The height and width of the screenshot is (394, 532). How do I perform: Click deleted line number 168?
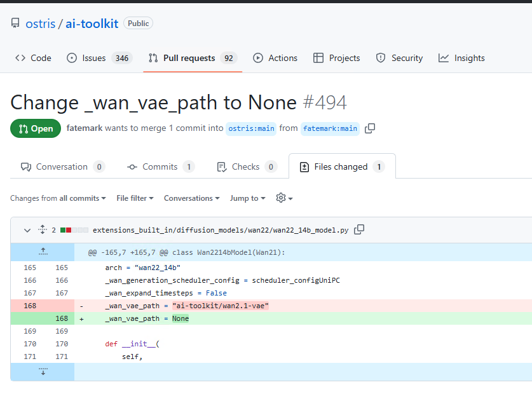coord(30,306)
